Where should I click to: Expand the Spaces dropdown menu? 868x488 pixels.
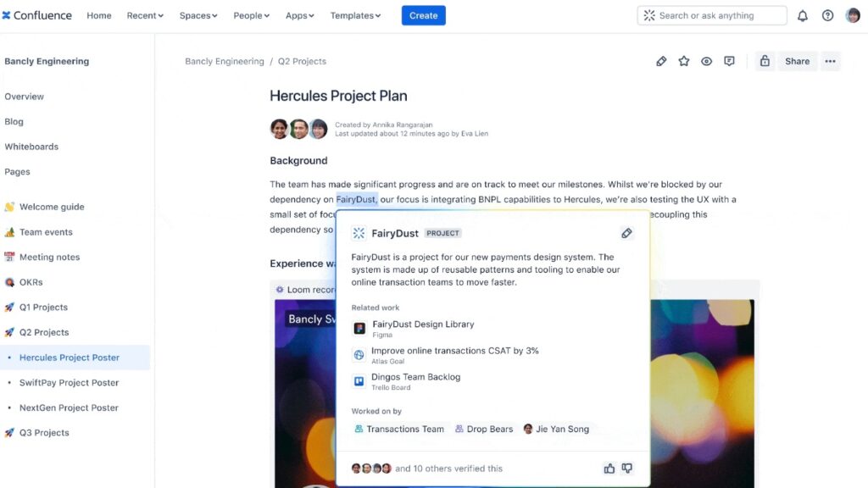198,14
